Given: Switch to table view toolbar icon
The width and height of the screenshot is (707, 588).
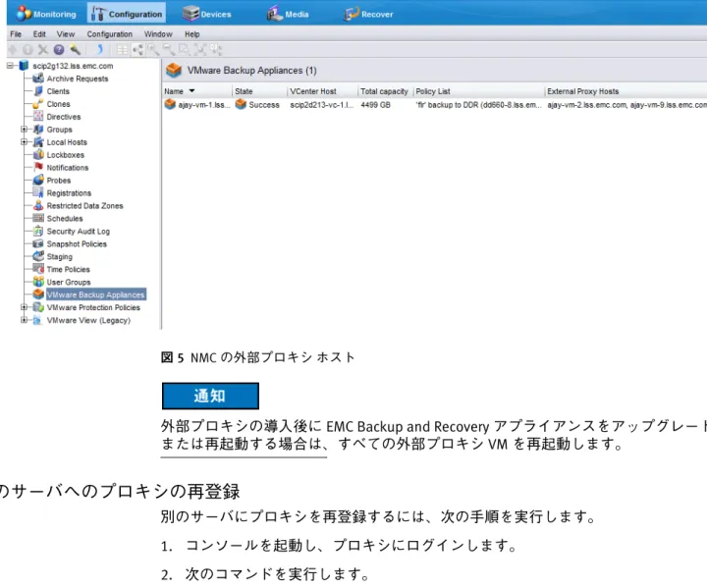Looking at the screenshot, I should pos(122,50).
